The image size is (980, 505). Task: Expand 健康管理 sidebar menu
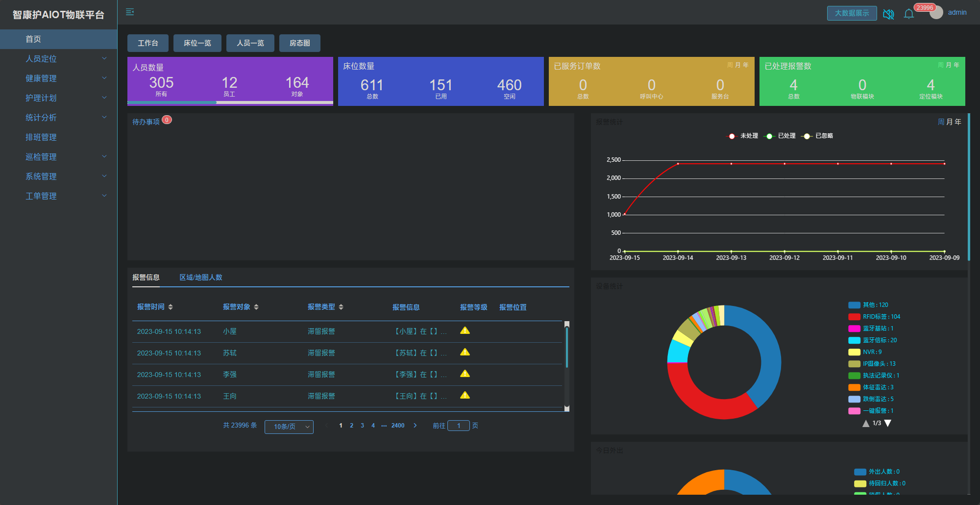(x=59, y=78)
